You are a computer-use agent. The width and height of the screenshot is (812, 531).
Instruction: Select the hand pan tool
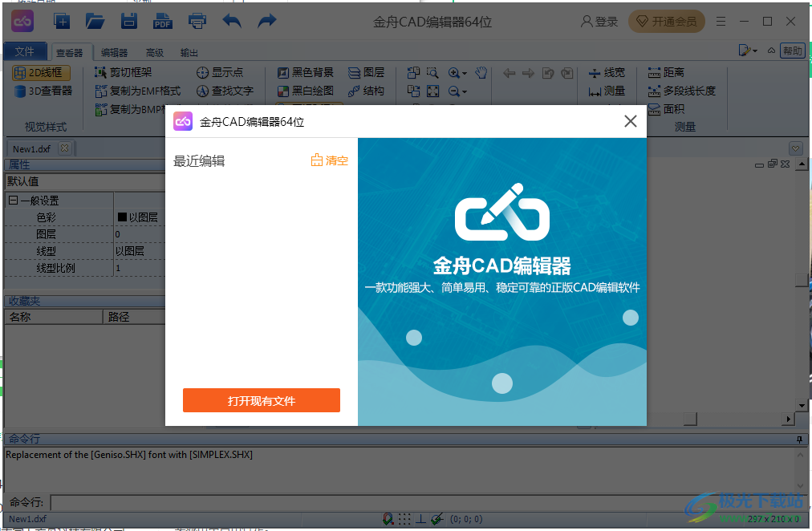481,73
